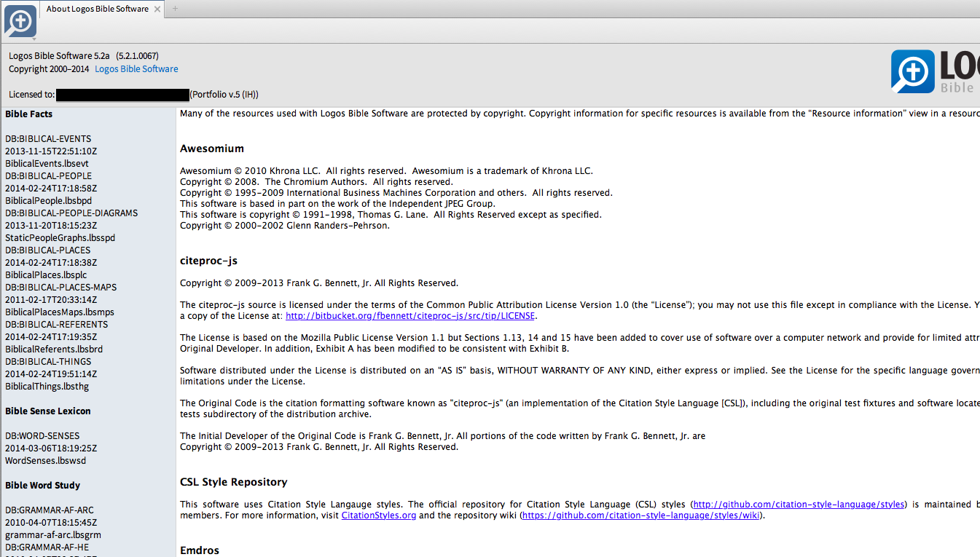Click the Awesomium section heading

212,149
